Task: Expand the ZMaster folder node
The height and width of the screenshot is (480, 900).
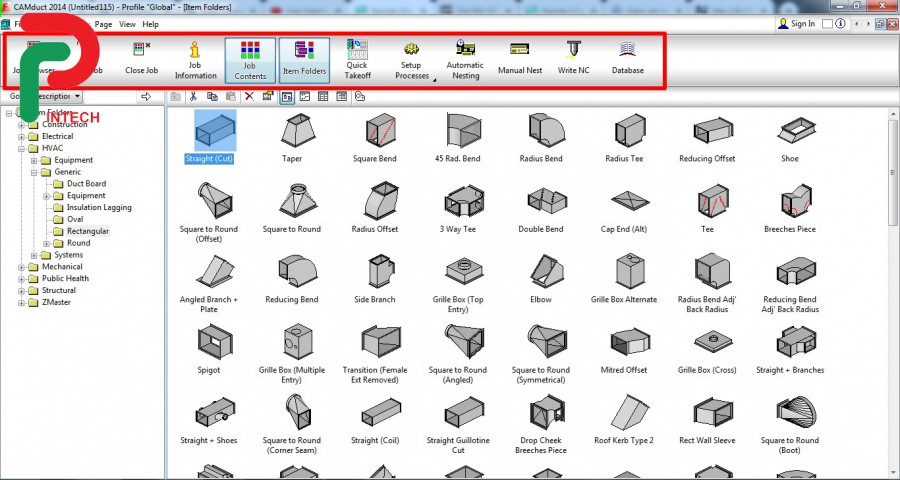Action: (x=22, y=303)
